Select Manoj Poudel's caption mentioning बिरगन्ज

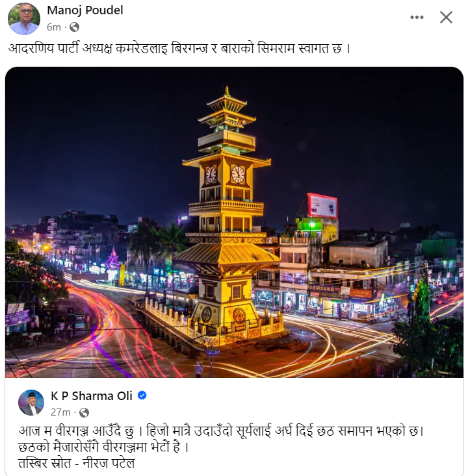pyautogui.click(x=179, y=48)
